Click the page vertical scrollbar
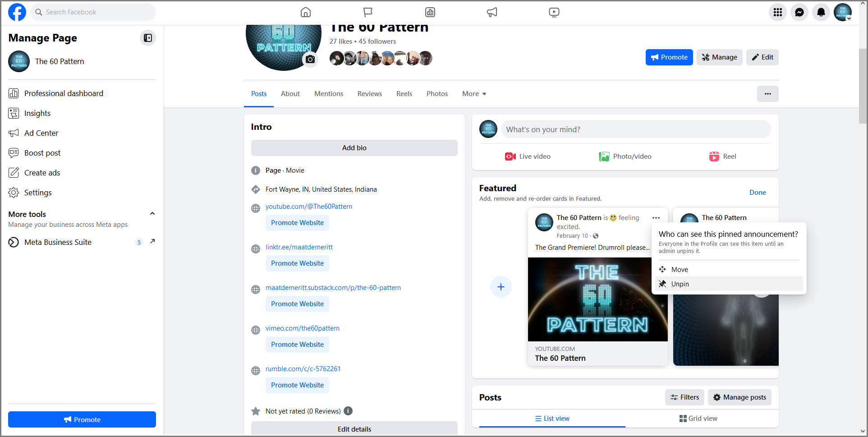The width and height of the screenshot is (868, 437). [863, 86]
